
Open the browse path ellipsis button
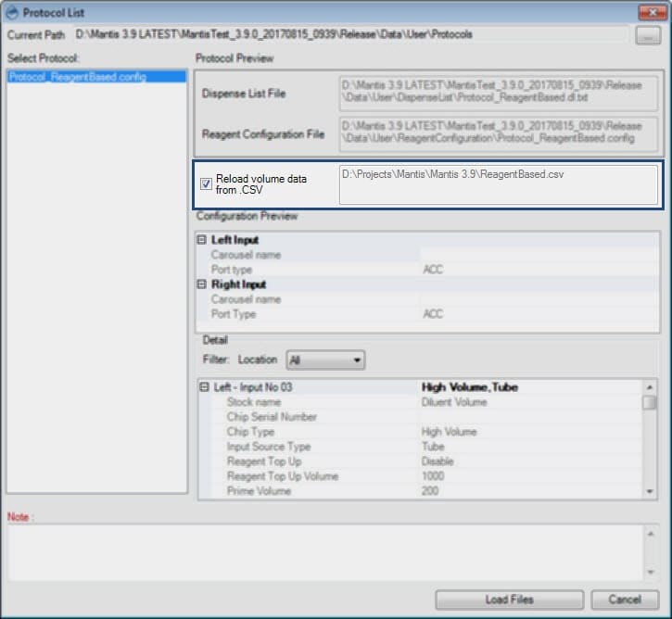click(x=647, y=35)
